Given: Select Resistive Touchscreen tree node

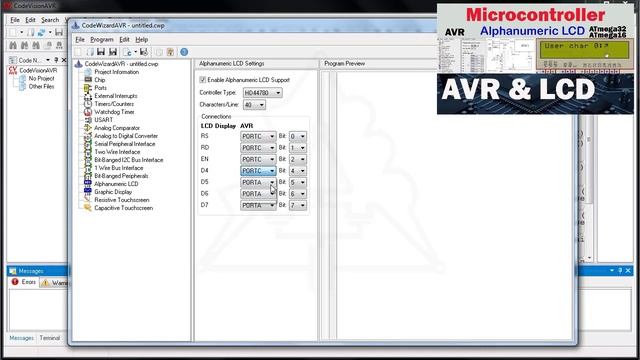Looking at the screenshot, I should 122,200.
